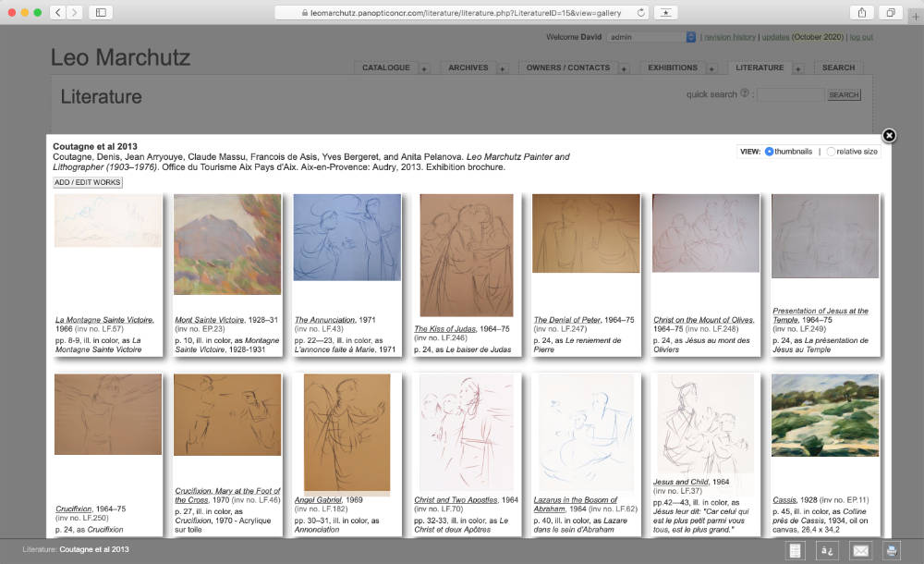Select the thumbnails view radio button
This screenshot has height=564, width=924.
(x=769, y=152)
